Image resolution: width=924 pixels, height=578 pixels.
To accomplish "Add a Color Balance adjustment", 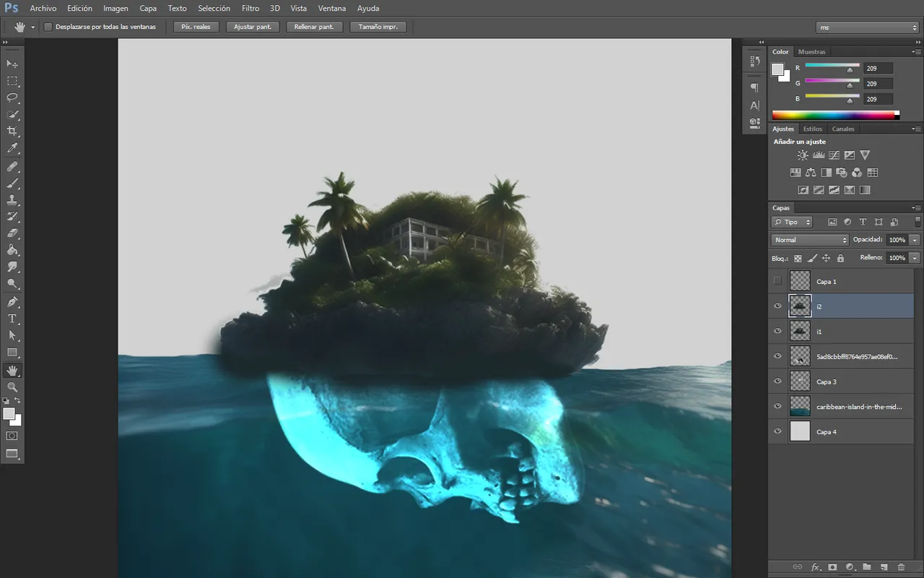I will 811,173.
